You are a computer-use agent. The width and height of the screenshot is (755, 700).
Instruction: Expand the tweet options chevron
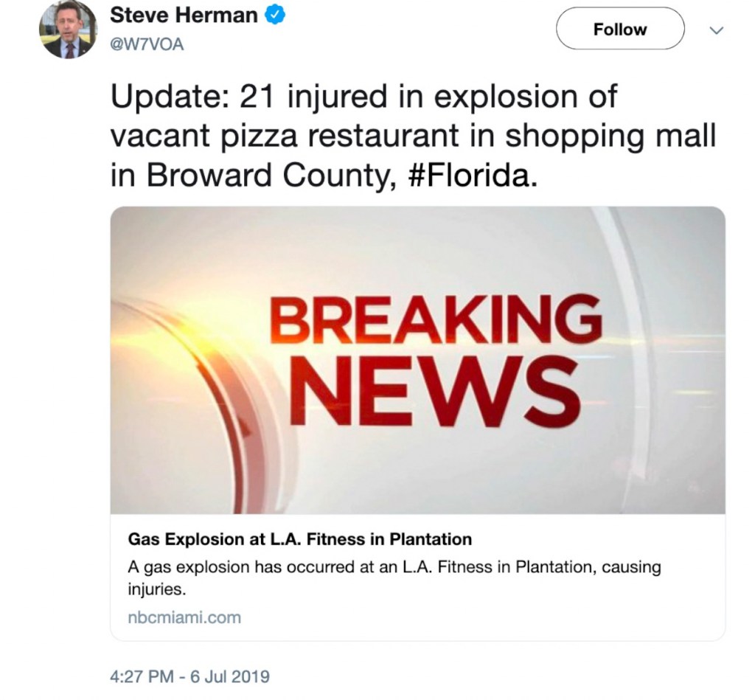[714, 30]
